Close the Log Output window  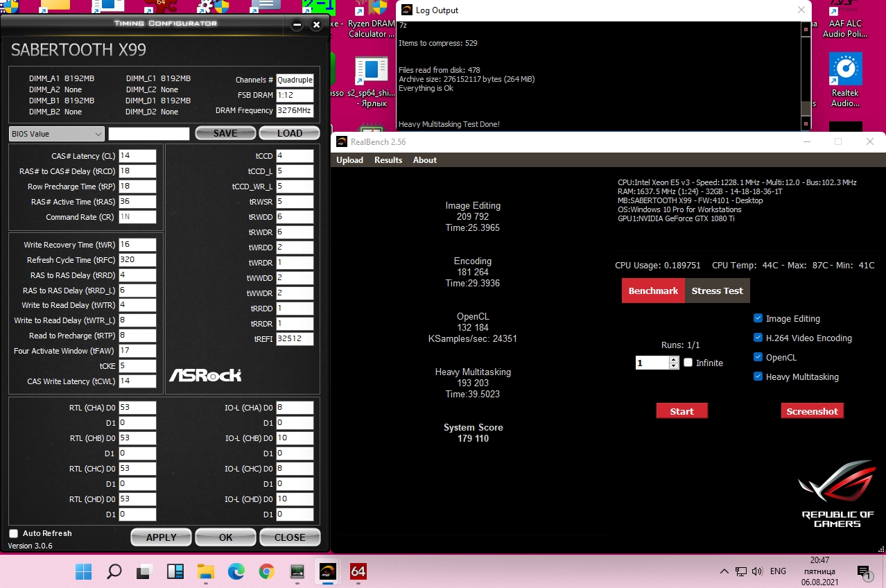click(x=801, y=10)
